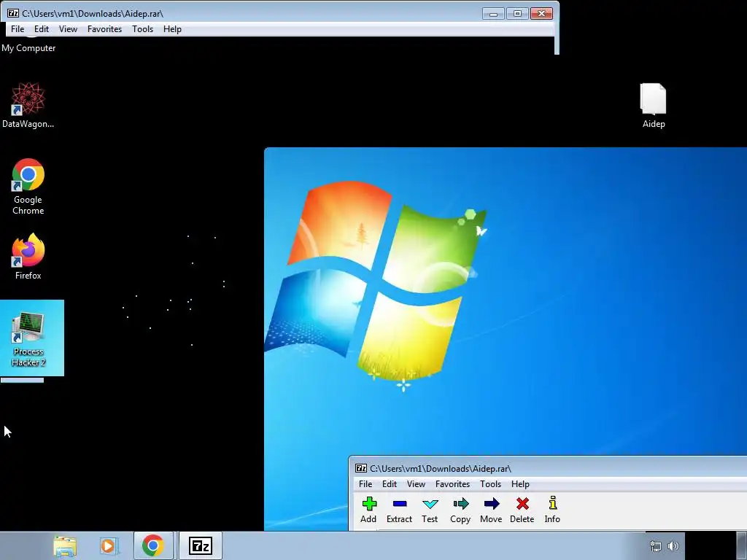747x560 pixels.
Task: Click the 7z icon in the top window title bar
Action: [x=13, y=13]
